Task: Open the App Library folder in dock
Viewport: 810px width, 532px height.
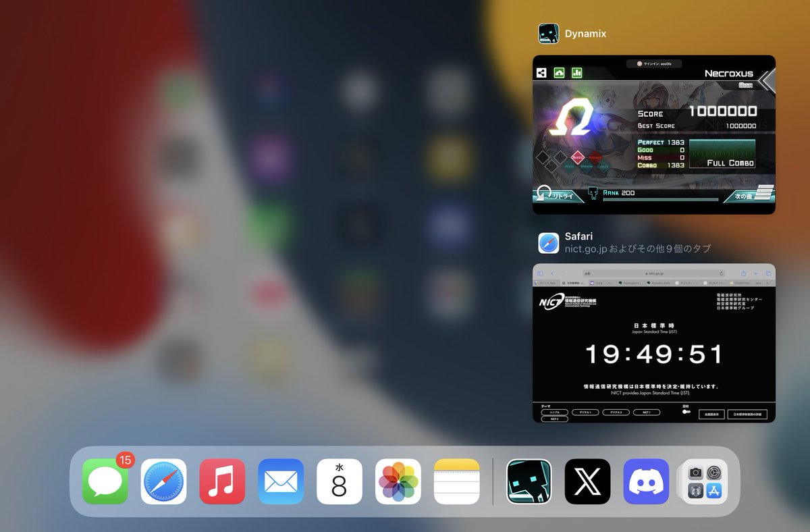Action: 705,481
